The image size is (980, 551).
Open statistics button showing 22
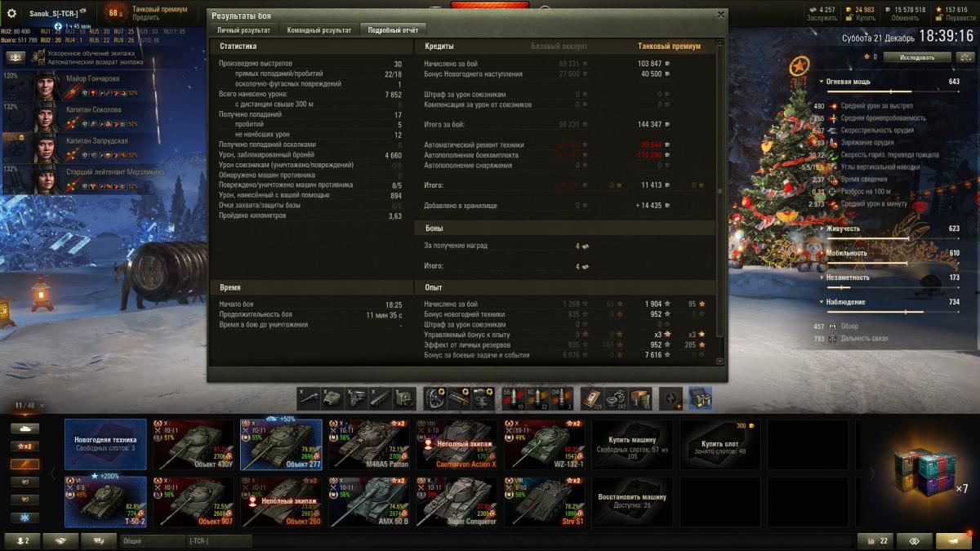click(x=875, y=540)
